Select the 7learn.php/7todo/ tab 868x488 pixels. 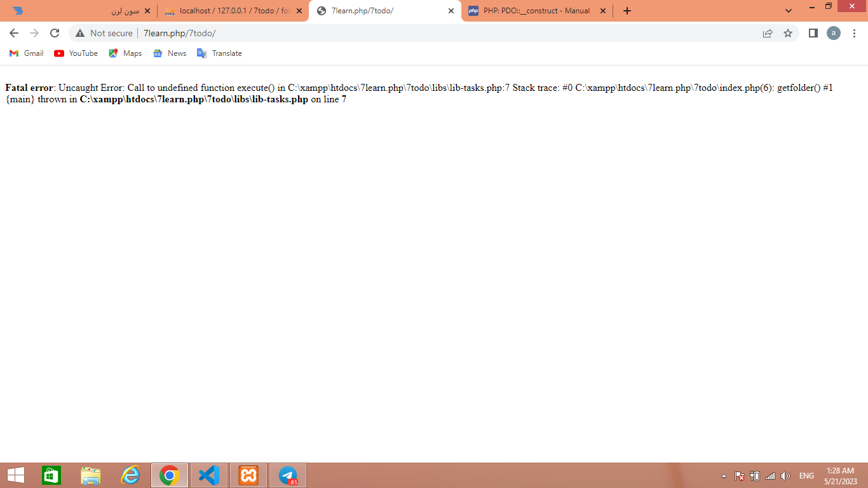385,11
